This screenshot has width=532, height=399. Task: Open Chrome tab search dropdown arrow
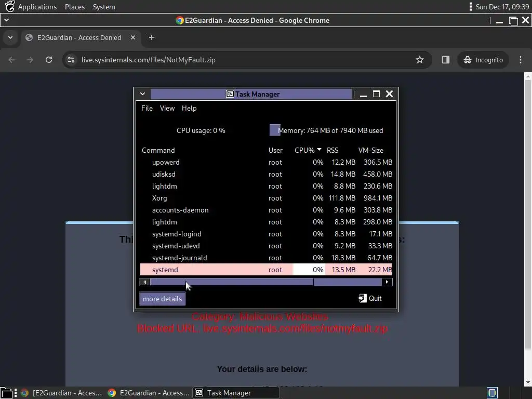[10, 37]
